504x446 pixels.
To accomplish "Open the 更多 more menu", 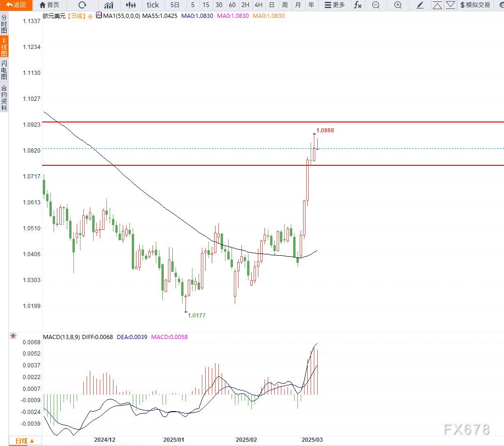I will click(335, 5).
